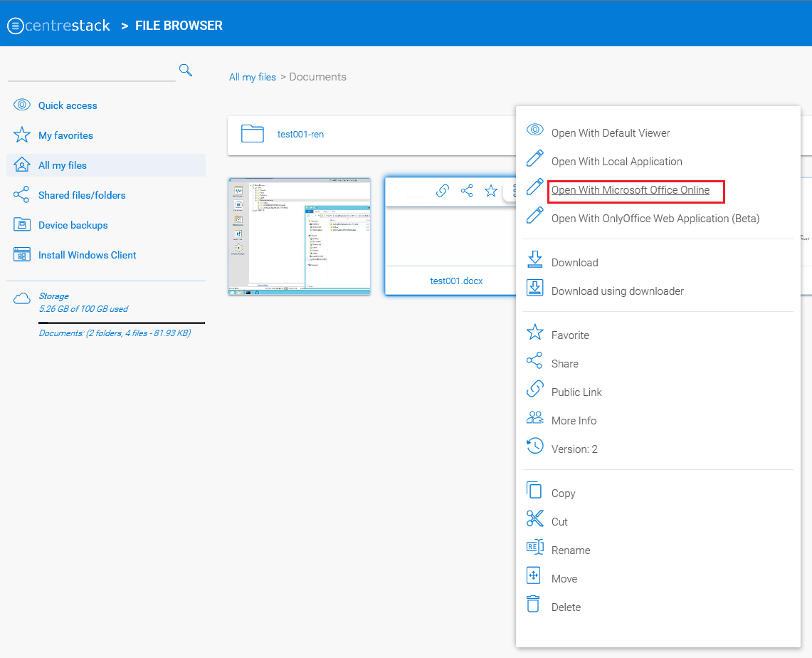Click the Quick access eye icon

[22, 105]
